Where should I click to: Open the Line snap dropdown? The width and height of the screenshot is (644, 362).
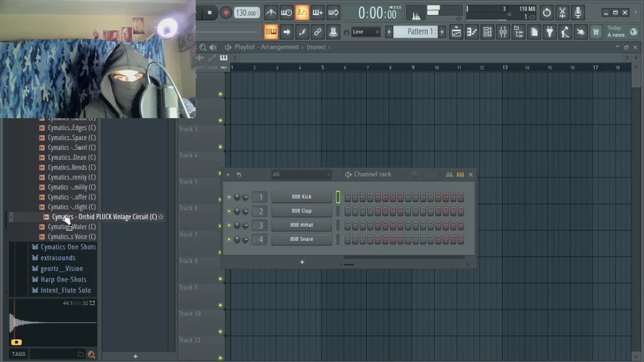click(x=366, y=32)
